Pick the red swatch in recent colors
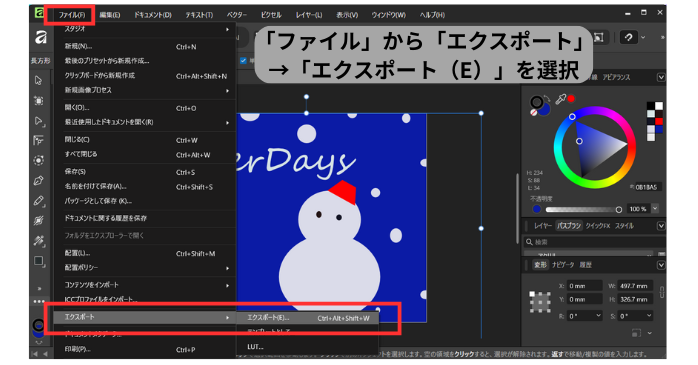This screenshot has width=698, height=365. coord(659,122)
